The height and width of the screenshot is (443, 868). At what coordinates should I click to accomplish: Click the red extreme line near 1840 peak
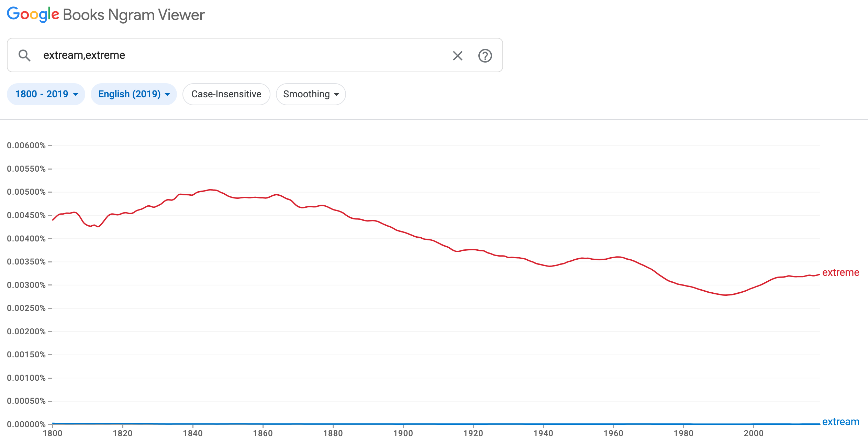pos(193,195)
